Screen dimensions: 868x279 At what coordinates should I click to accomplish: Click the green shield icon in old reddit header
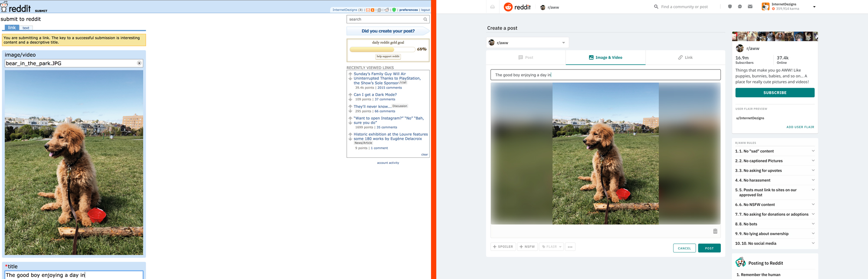(x=394, y=10)
